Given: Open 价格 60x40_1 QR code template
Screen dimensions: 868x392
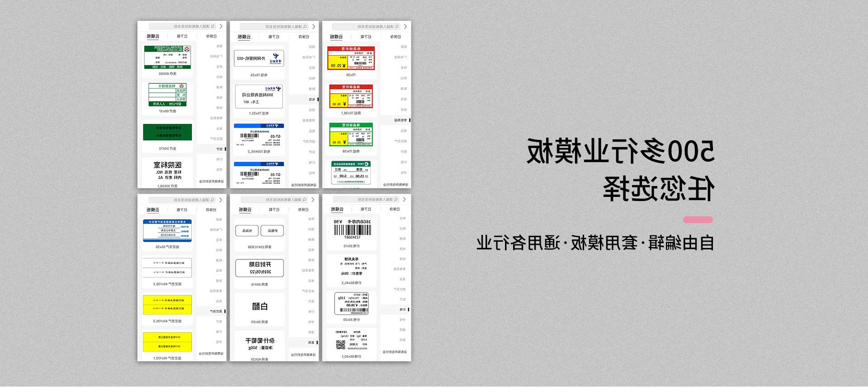Looking at the screenshot, I should coord(352,344).
